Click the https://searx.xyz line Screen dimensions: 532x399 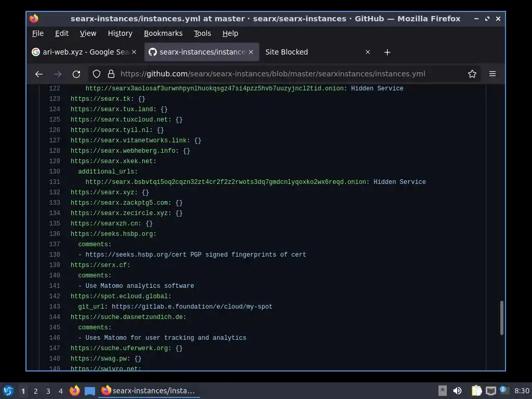pyautogui.click(x=110, y=192)
